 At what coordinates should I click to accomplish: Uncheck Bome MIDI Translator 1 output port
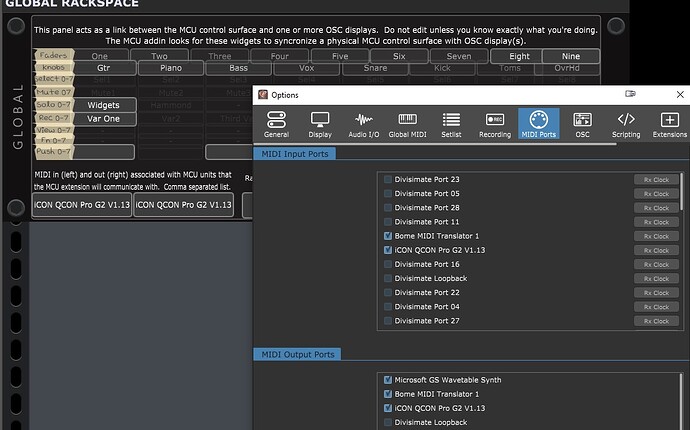point(388,393)
